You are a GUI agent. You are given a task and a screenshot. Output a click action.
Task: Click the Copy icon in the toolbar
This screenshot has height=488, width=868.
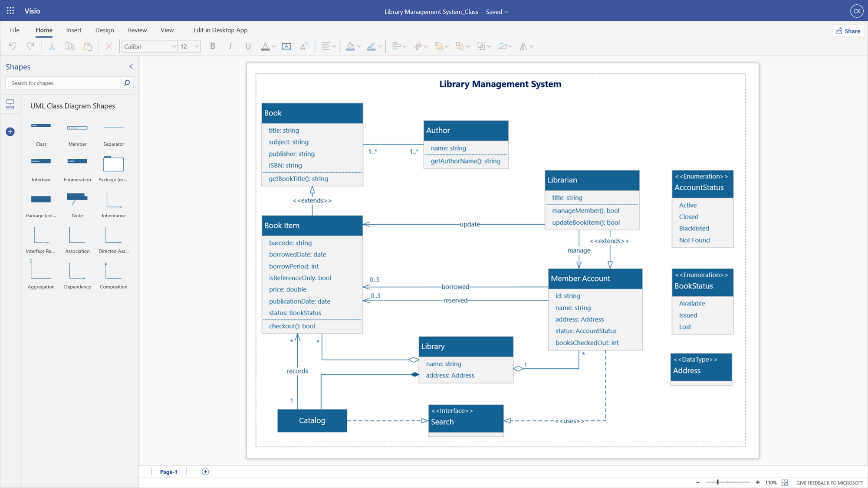coord(69,46)
